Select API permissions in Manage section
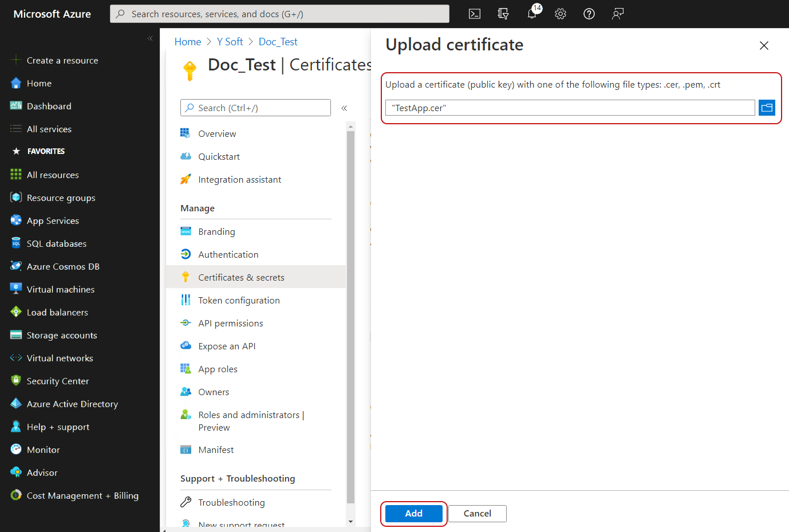The width and height of the screenshot is (789, 532). (230, 323)
